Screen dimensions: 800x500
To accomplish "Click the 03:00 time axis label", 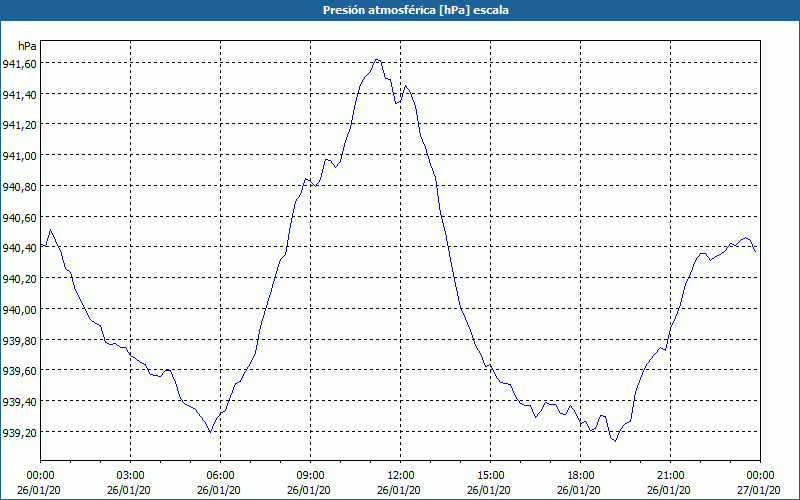I will 130,476.
